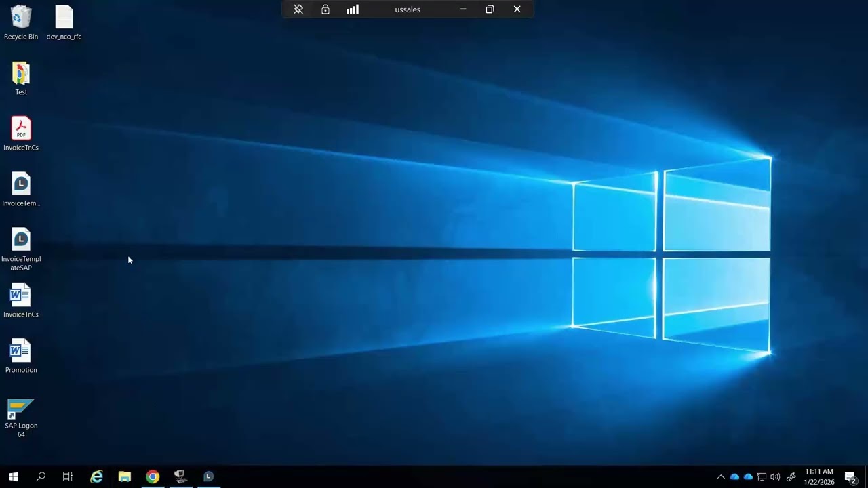Viewport: 868px width, 488px height.
Task: Select the truncated InvoiceTem... desktop icon
Action: pyautogui.click(x=21, y=190)
